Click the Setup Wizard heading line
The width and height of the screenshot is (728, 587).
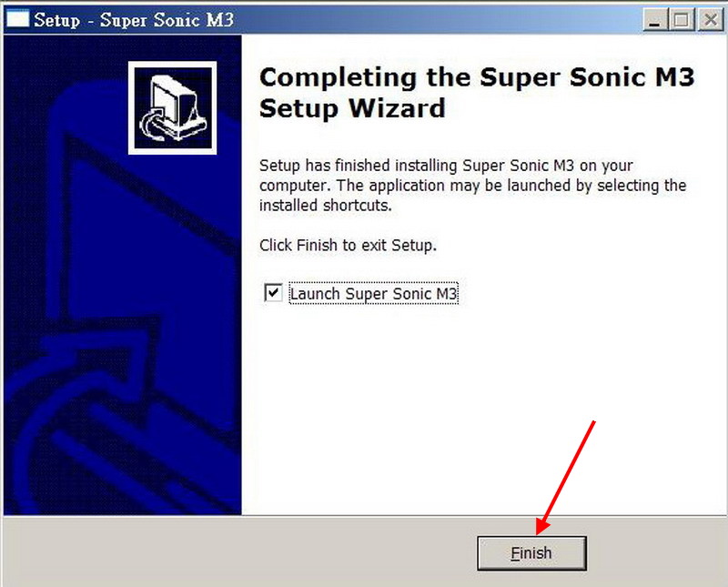352,108
